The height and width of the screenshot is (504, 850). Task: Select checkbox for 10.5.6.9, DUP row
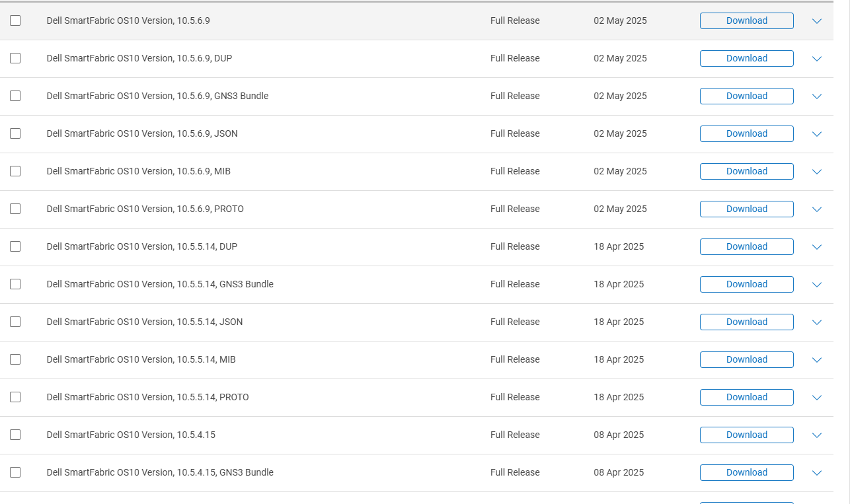pos(15,58)
